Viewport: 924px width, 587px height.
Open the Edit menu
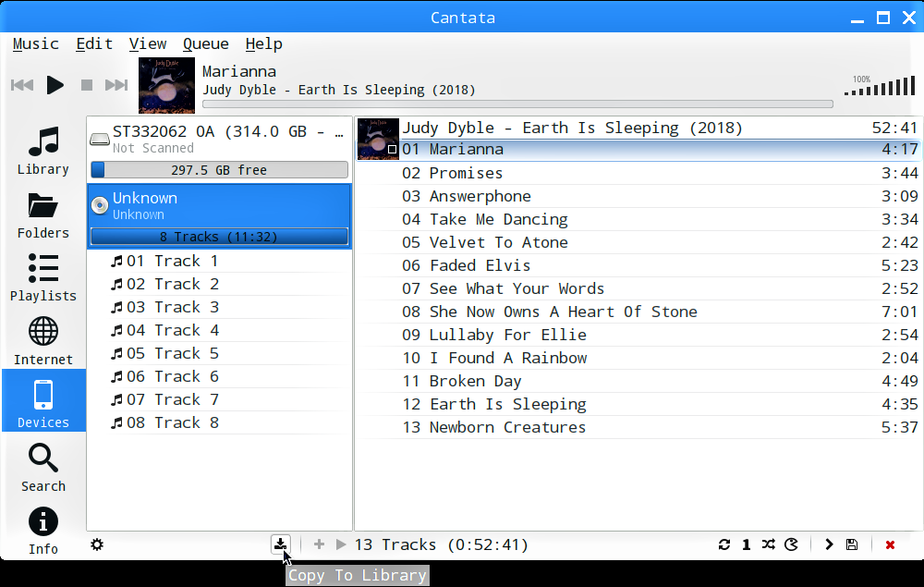(93, 44)
